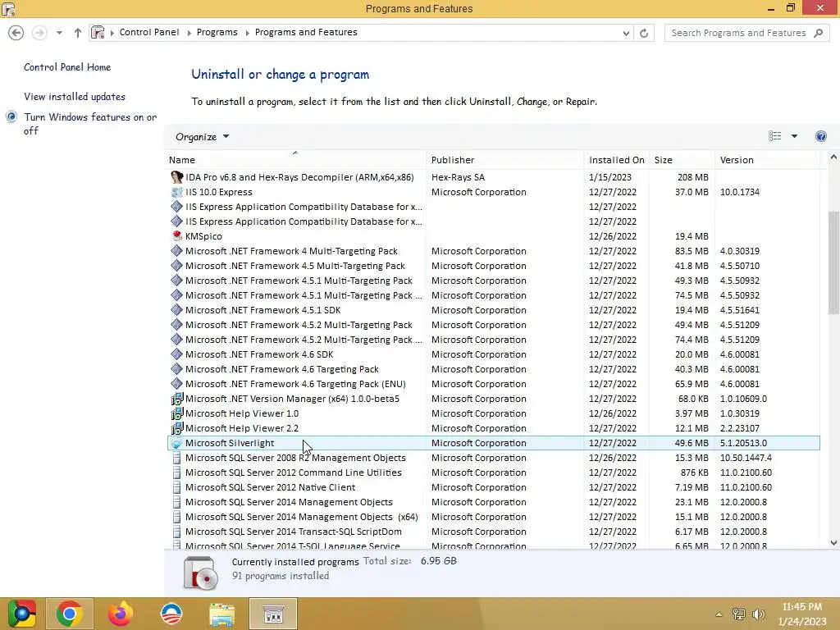Click SQL Server 2008 R2 Management Objects icon
The width and height of the screenshot is (840, 630).
pyautogui.click(x=177, y=458)
